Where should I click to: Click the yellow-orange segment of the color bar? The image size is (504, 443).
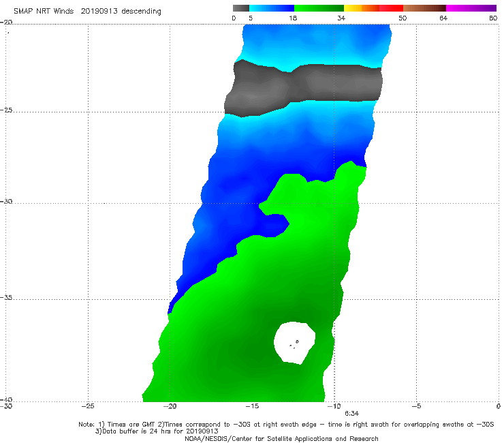click(361, 8)
